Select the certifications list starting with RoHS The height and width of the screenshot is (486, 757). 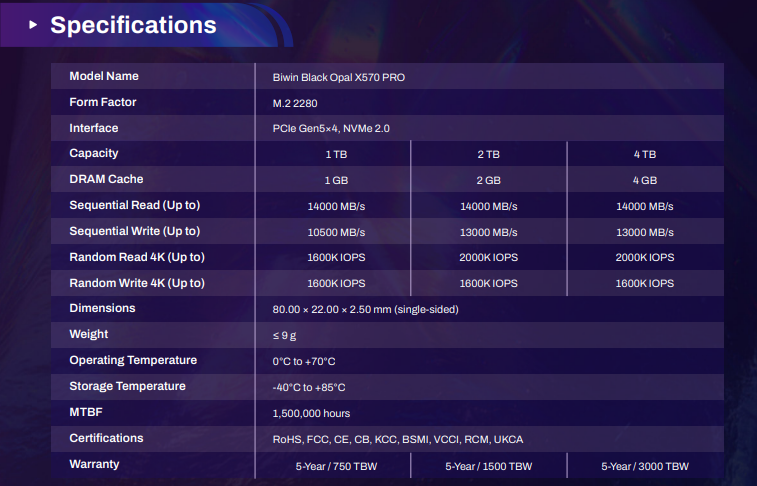(x=397, y=439)
